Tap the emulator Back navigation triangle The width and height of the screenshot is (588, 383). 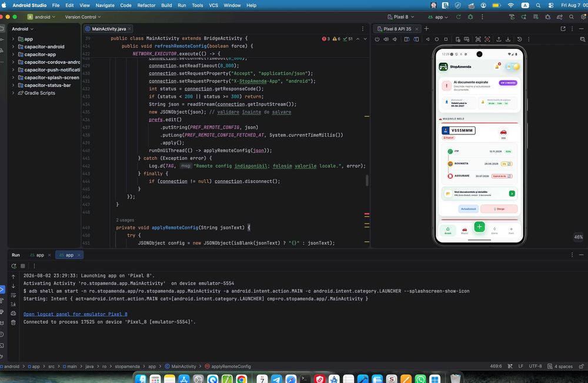[x=427, y=39]
